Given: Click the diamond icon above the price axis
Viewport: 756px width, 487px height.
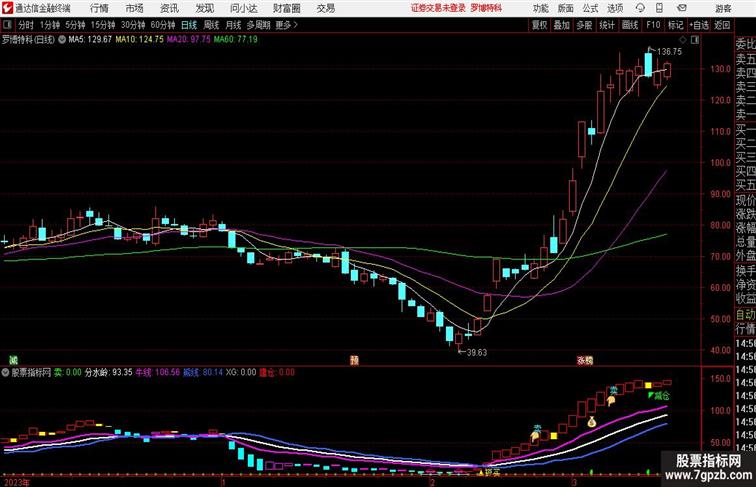Looking at the screenshot, I should 683,40.
